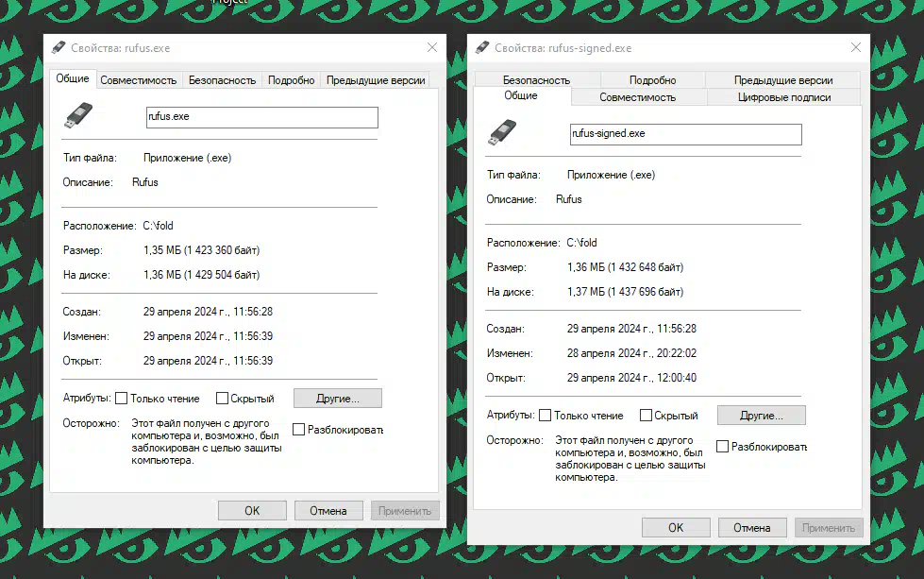Click the USB drive icon in rufus.exe properties

tap(78, 115)
